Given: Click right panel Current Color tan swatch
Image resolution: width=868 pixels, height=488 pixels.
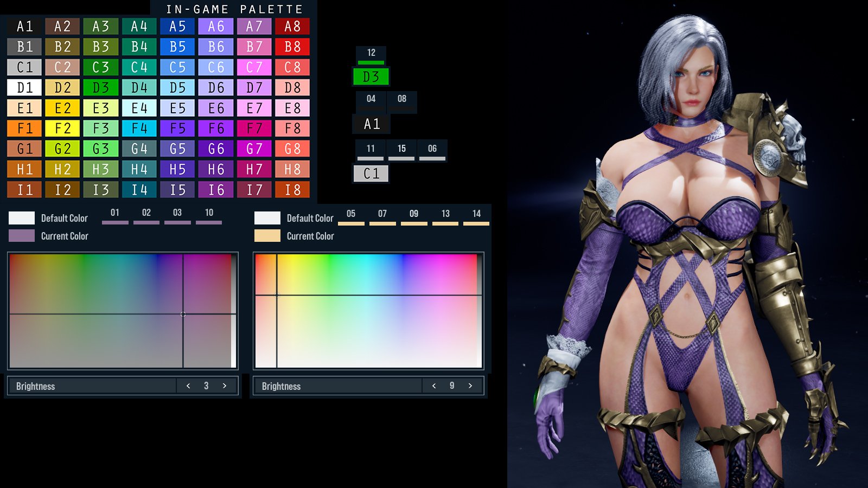Looking at the screenshot, I should tap(267, 235).
